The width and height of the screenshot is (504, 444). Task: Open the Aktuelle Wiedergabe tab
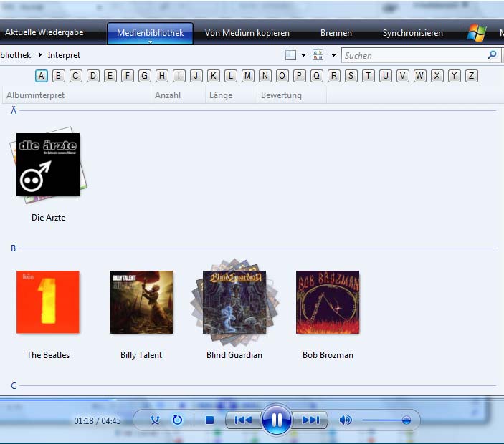click(x=44, y=32)
